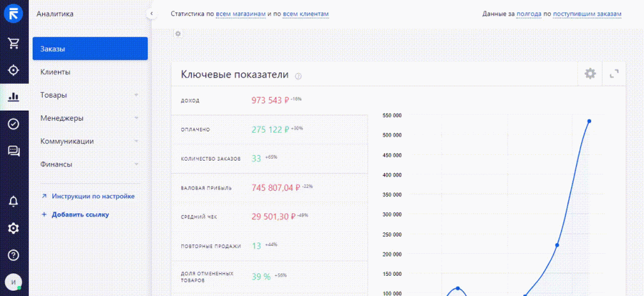
Task: Open the analytics bar chart icon
Action: pos(13,97)
